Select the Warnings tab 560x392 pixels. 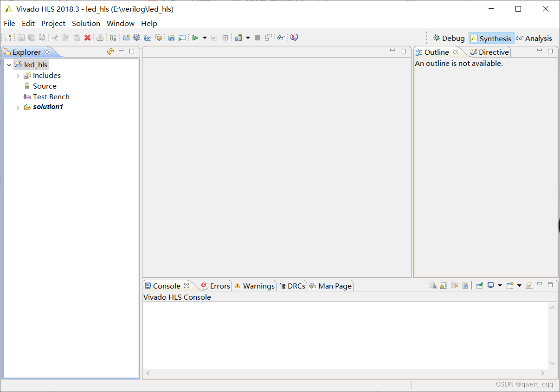click(x=254, y=286)
